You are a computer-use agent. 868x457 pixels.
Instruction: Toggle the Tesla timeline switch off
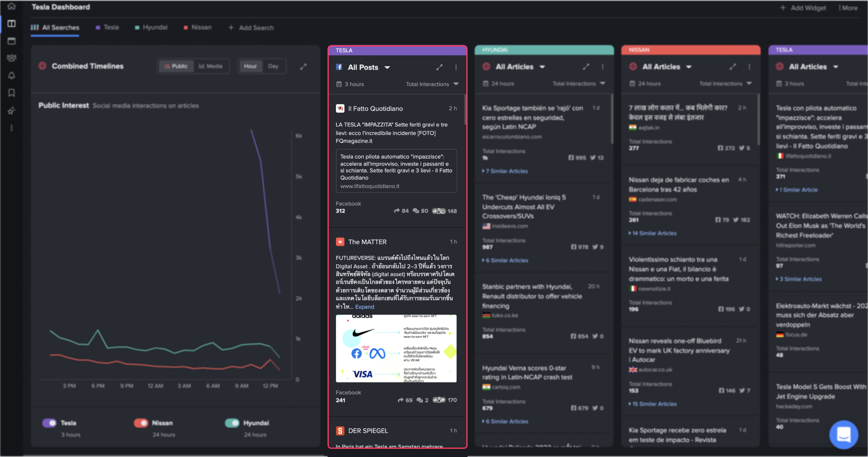coord(49,423)
